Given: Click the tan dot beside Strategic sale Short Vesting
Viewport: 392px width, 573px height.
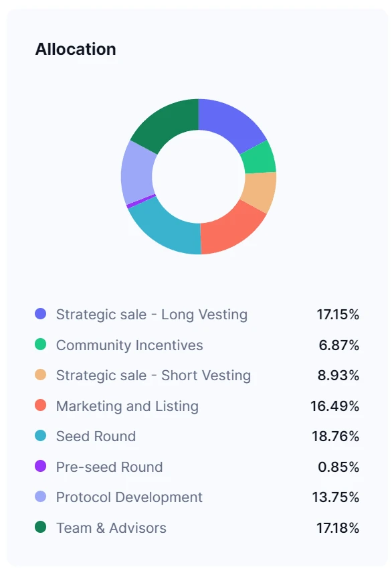Looking at the screenshot, I should pos(40,375).
